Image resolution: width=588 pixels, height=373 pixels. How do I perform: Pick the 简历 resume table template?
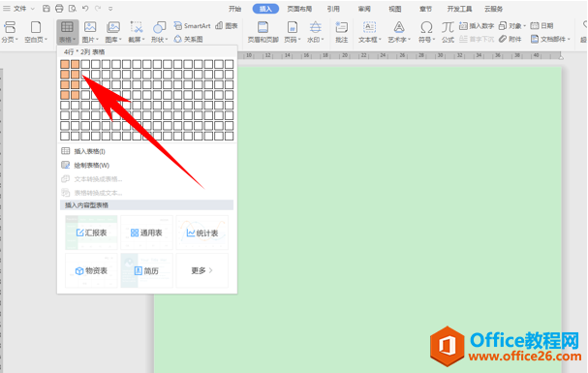[146, 270]
